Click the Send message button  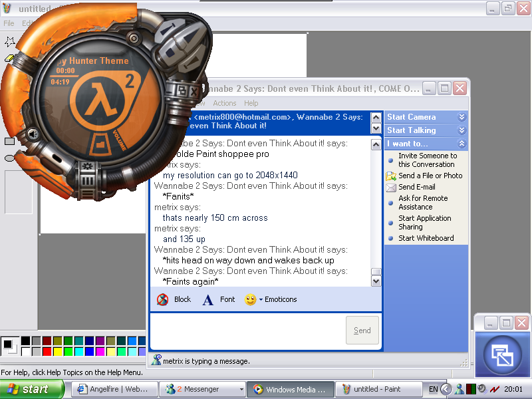click(362, 331)
